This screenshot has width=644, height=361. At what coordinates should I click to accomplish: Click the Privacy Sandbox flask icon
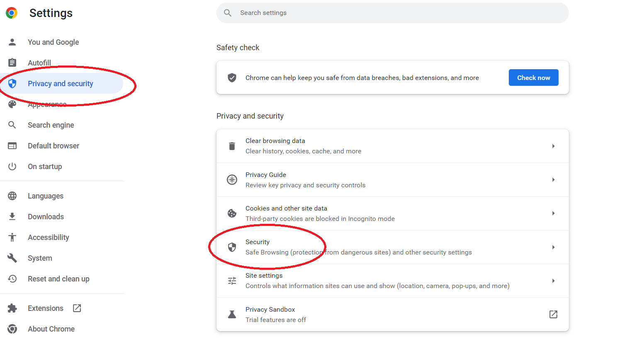pyautogui.click(x=232, y=314)
